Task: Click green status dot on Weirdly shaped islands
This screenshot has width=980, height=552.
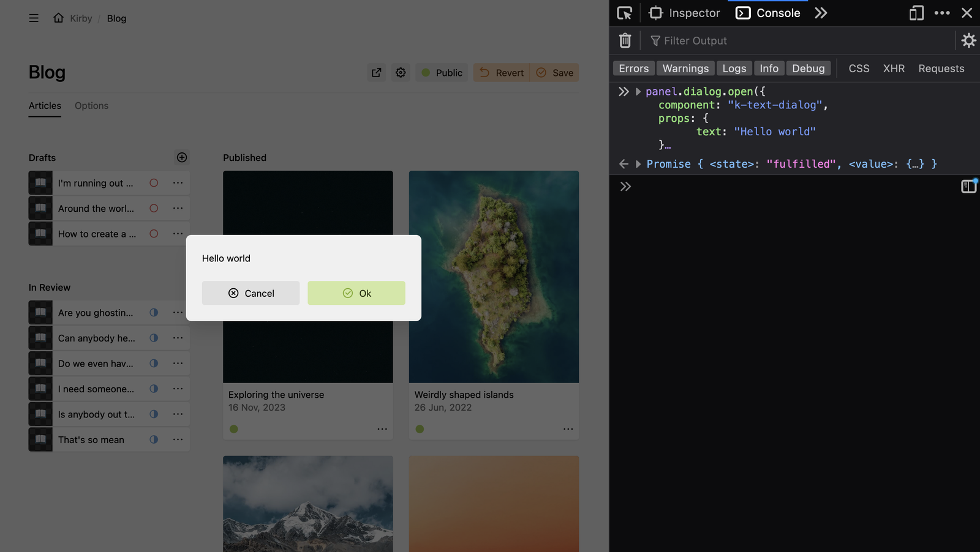Action: click(x=420, y=429)
